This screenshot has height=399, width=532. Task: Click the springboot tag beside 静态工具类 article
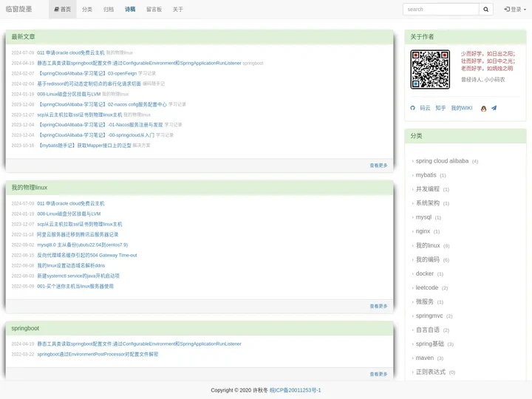[253, 63]
